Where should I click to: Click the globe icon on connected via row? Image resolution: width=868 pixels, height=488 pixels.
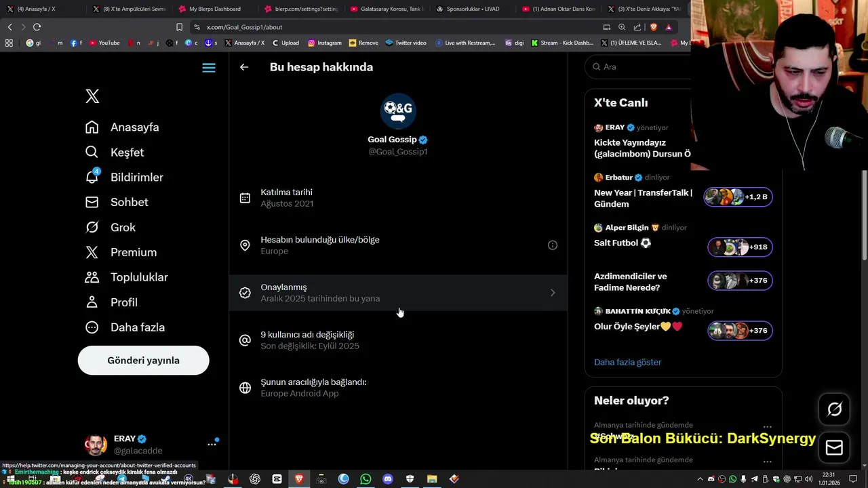coord(245,388)
